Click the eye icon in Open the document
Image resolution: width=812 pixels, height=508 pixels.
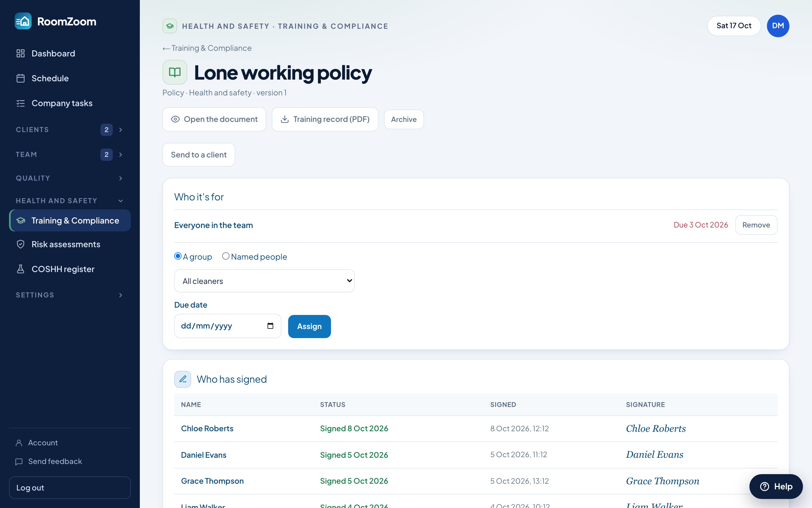[175, 119]
